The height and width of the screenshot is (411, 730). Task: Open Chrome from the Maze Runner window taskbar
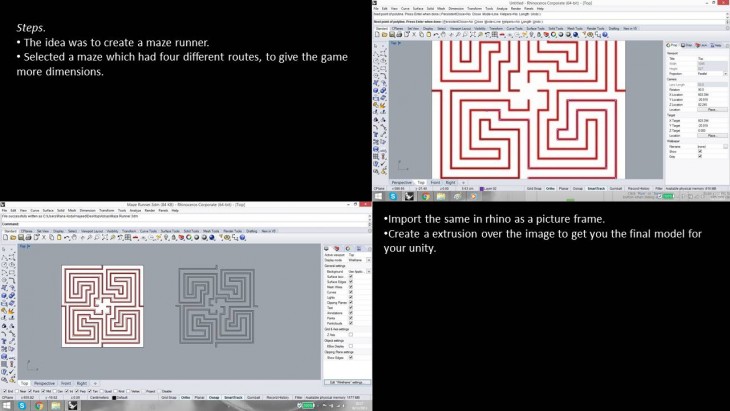coord(39,406)
